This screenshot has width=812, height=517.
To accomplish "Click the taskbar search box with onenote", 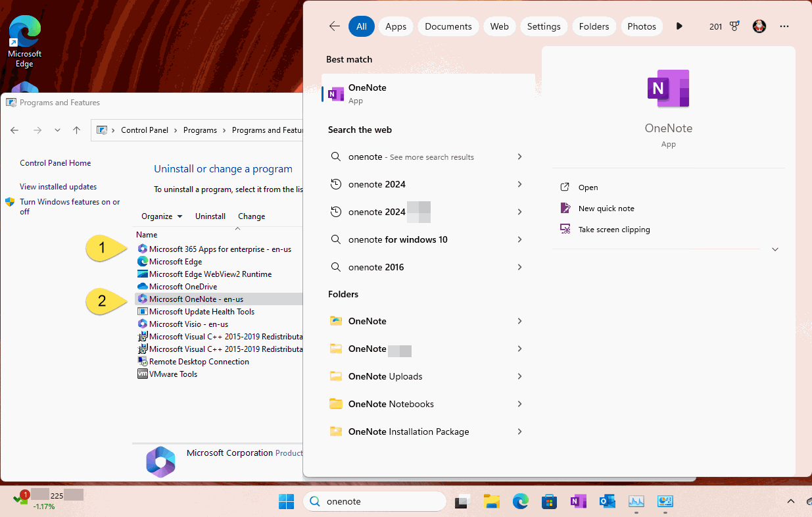I will point(375,501).
